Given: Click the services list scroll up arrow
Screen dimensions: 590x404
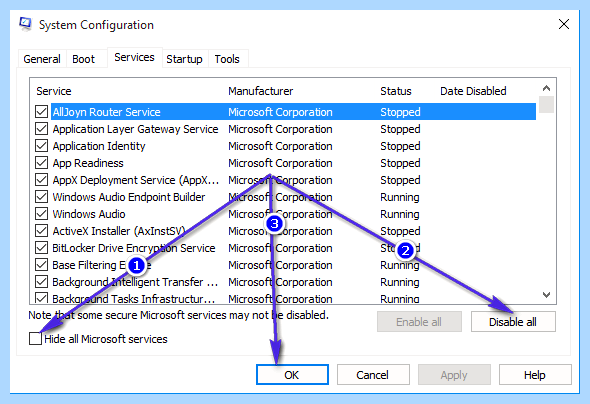Looking at the screenshot, I should (546, 88).
